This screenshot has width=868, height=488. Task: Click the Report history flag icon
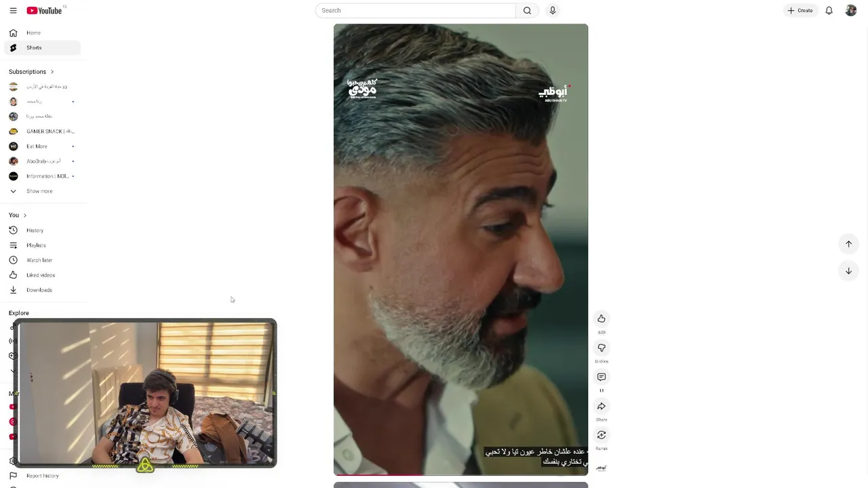tap(13, 476)
